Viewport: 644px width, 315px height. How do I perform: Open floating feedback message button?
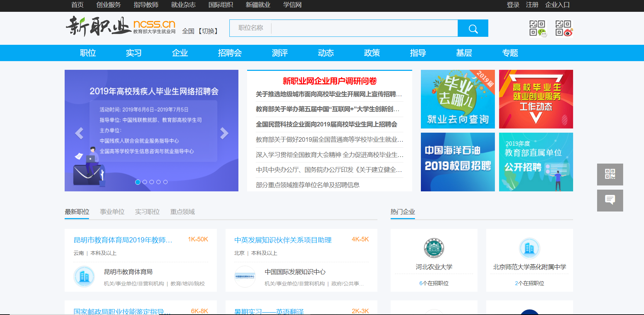pos(610,200)
